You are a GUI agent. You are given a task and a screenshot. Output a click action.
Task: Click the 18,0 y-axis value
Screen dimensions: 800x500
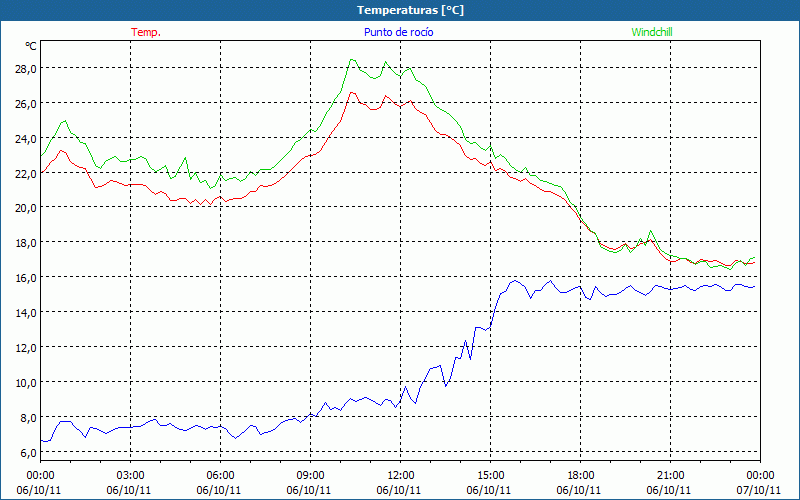click(26, 243)
